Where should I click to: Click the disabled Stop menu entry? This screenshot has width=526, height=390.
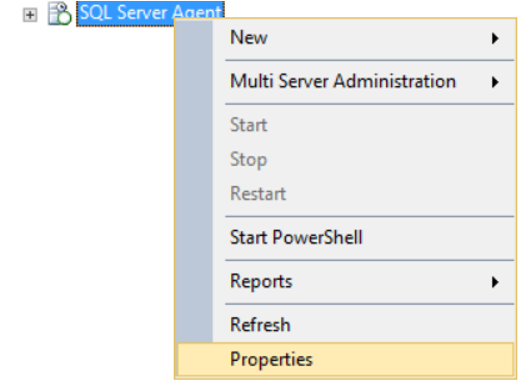[346, 159]
